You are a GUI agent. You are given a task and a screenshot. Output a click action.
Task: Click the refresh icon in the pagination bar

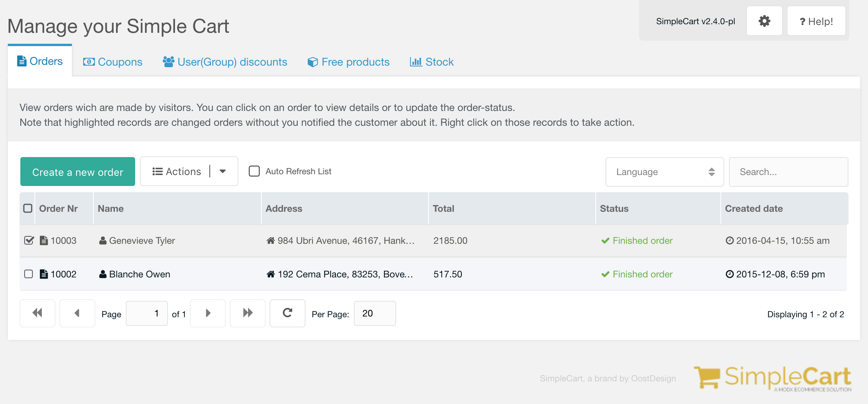[x=287, y=313]
